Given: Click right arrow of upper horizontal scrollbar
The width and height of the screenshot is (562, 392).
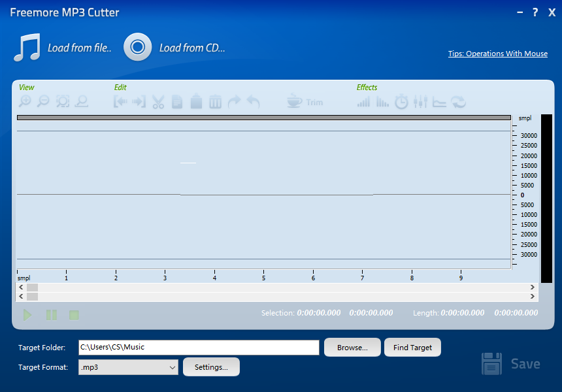Looking at the screenshot, I should (x=532, y=287).
